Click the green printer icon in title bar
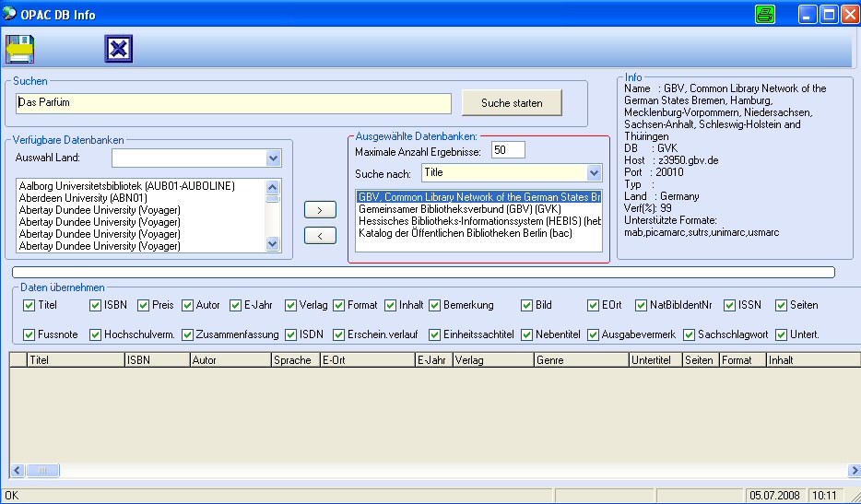Viewport: 861px width, 504px height. pyautogui.click(x=765, y=14)
